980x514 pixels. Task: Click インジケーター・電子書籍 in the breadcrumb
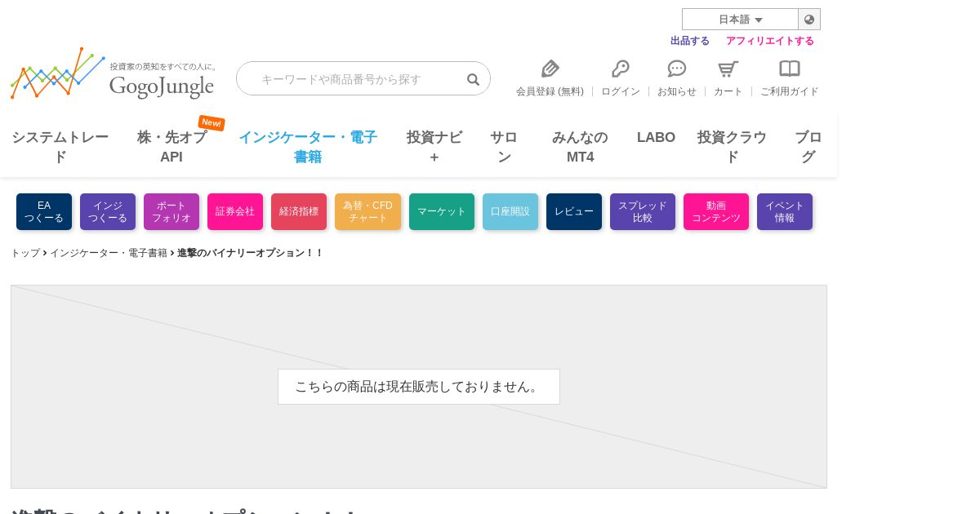109,253
